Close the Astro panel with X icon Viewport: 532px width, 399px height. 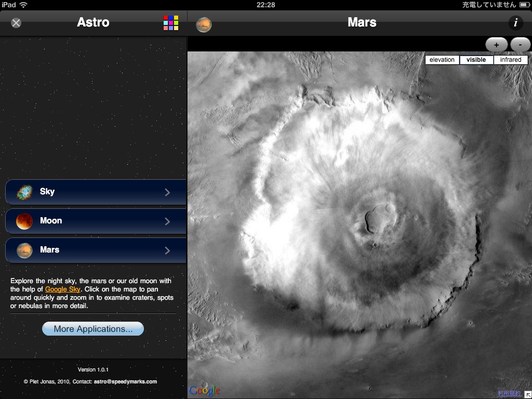click(16, 23)
